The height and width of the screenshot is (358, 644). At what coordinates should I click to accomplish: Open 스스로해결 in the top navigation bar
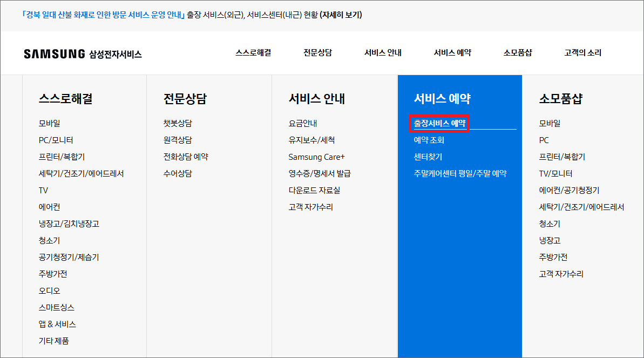[253, 52]
